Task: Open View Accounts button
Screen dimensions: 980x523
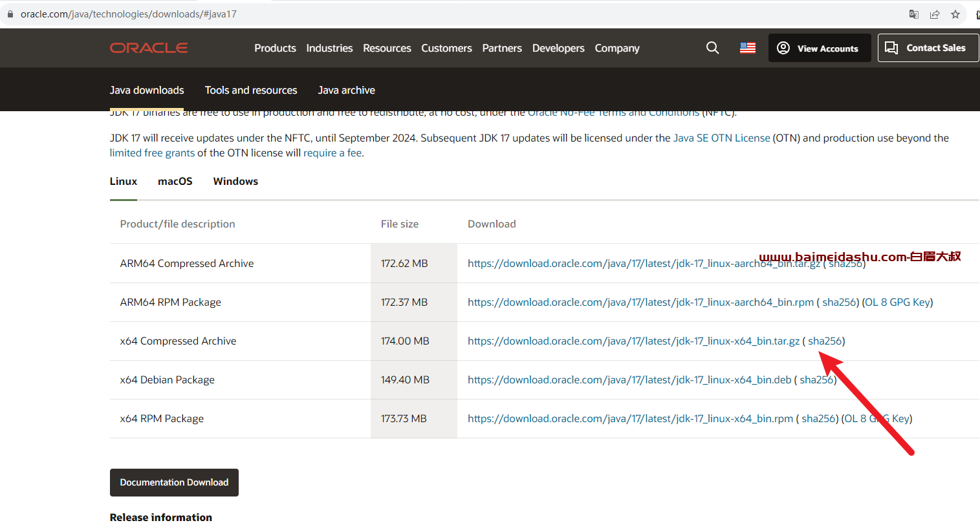Action: [x=820, y=48]
